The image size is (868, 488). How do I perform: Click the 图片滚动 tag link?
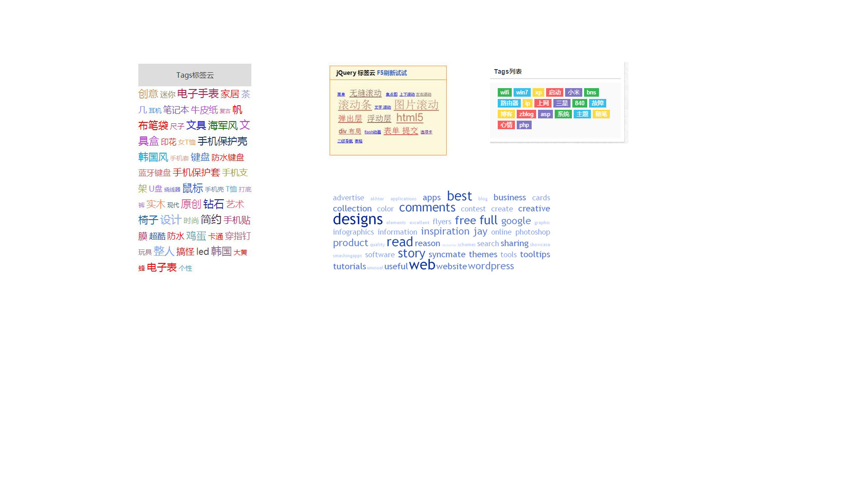[416, 105]
